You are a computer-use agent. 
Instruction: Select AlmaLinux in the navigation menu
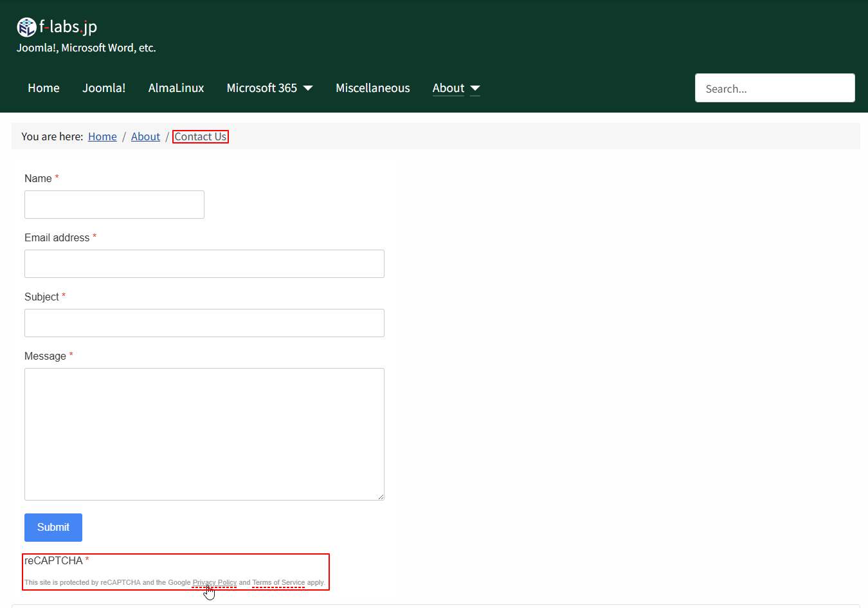[176, 88]
